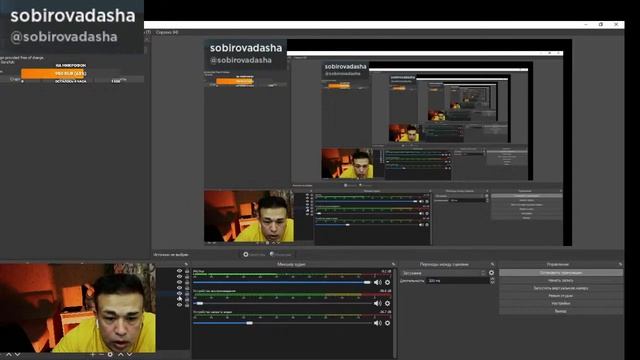This screenshot has height=360, width=640.
Task: Increase transition duration with up arrow
Action: pos(492,279)
